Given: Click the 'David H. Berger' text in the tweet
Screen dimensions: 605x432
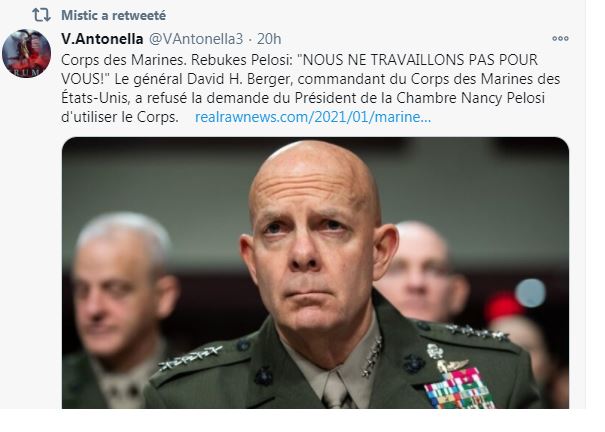Looking at the screenshot, I should pyautogui.click(x=240, y=79).
